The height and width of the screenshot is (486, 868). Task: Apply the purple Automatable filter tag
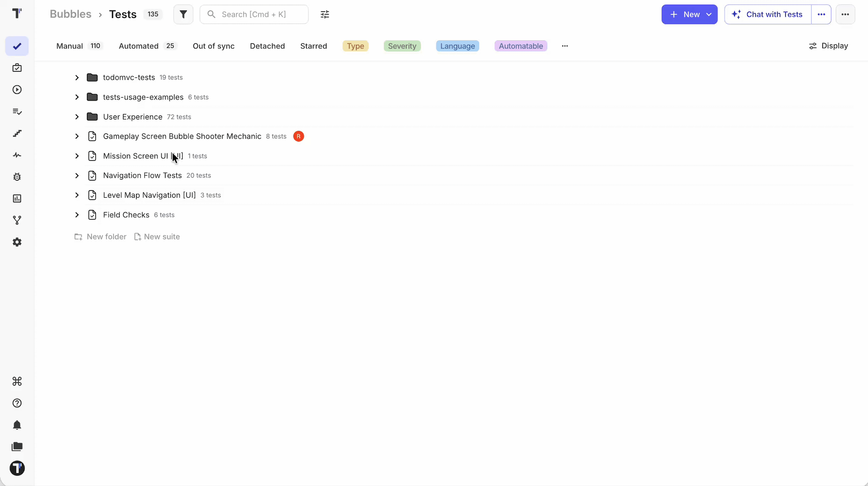click(521, 46)
